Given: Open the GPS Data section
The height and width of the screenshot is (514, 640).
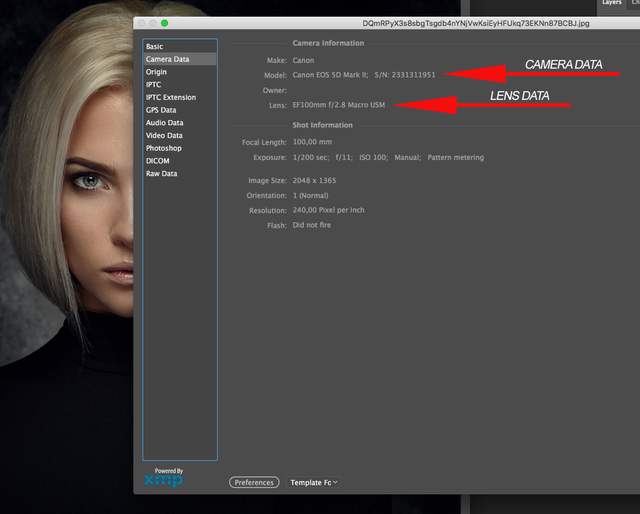Looking at the screenshot, I should (180, 110).
